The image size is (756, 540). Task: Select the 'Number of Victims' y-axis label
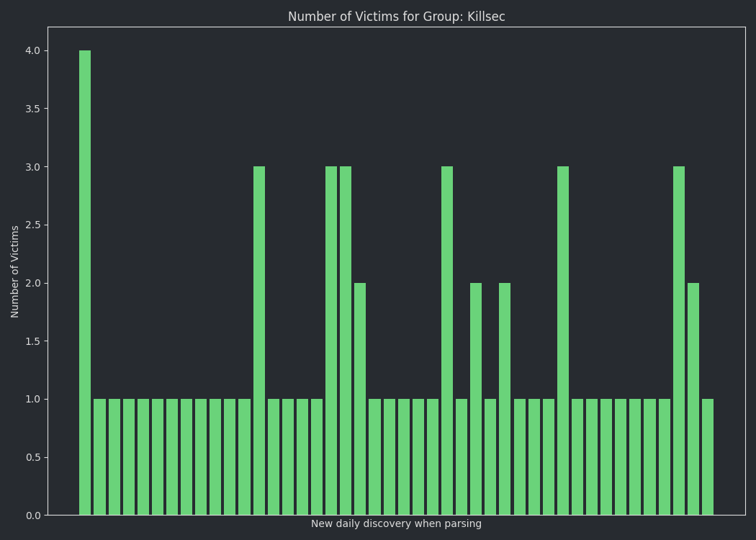[x=14, y=271]
